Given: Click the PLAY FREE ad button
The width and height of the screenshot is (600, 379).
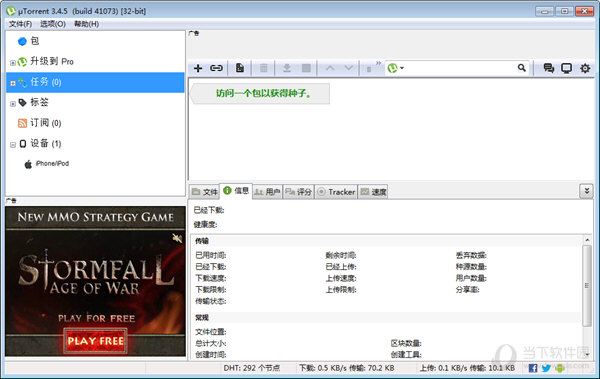Looking at the screenshot, I should [x=96, y=341].
